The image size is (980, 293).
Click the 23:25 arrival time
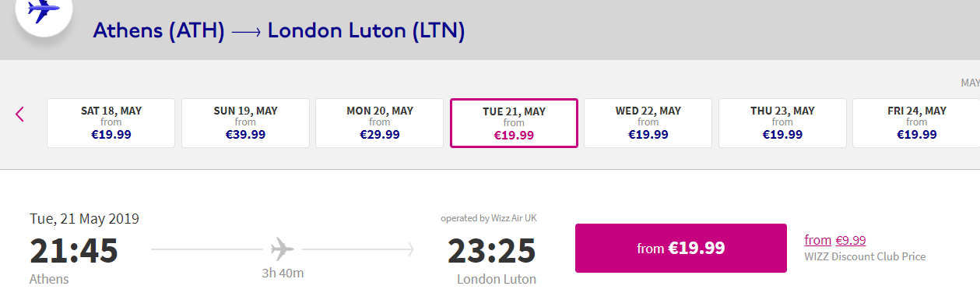pos(492,250)
